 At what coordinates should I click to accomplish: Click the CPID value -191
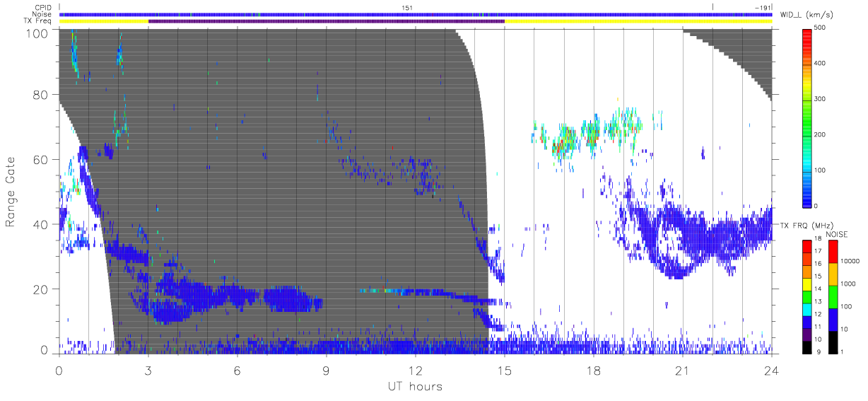click(x=763, y=7)
